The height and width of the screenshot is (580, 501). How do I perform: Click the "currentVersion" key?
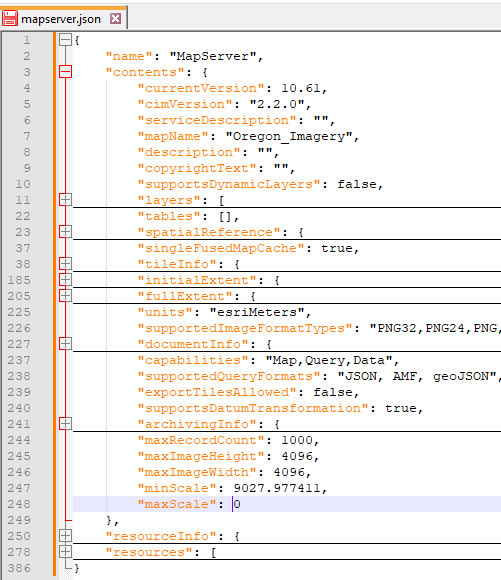pos(201,88)
